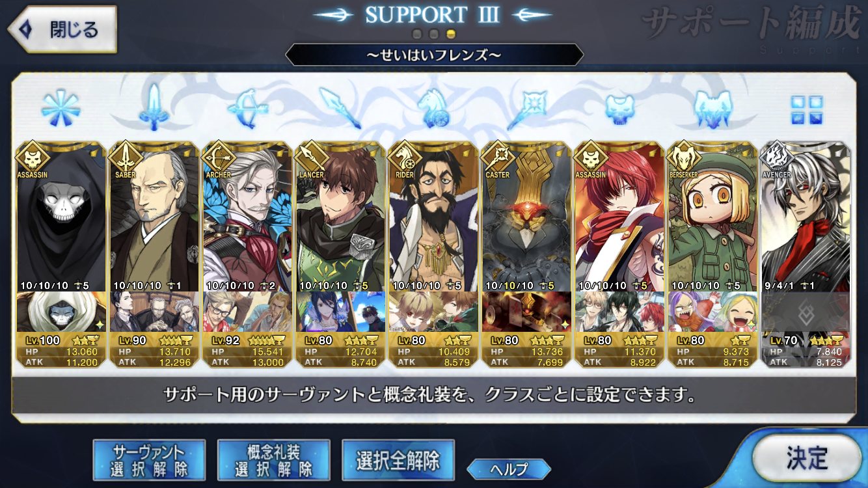Open the Caster slot craft essence thumbnail
868x488 pixels.
526,312
